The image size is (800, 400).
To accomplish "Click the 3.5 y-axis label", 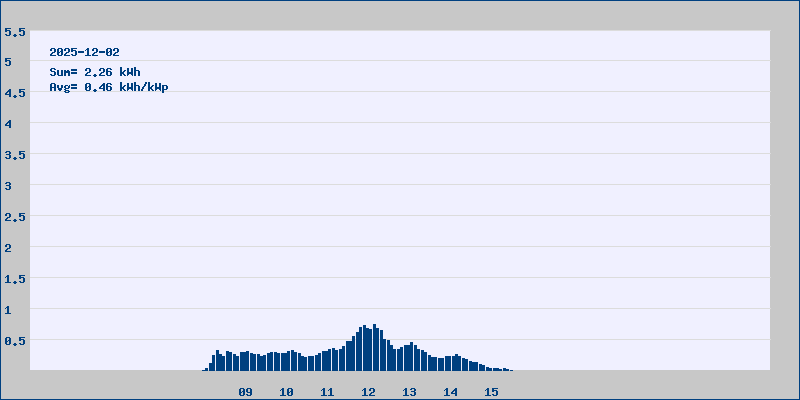I will [15, 155].
